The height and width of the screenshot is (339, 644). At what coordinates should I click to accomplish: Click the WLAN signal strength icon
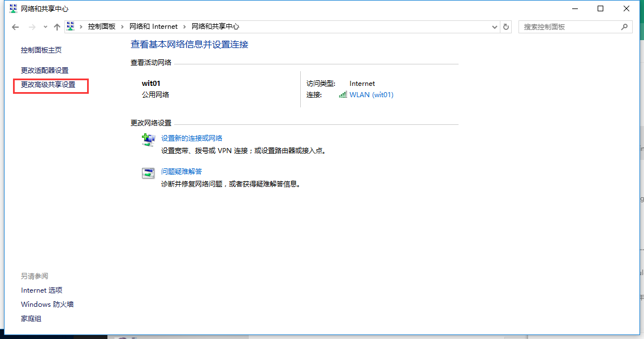click(x=343, y=95)
